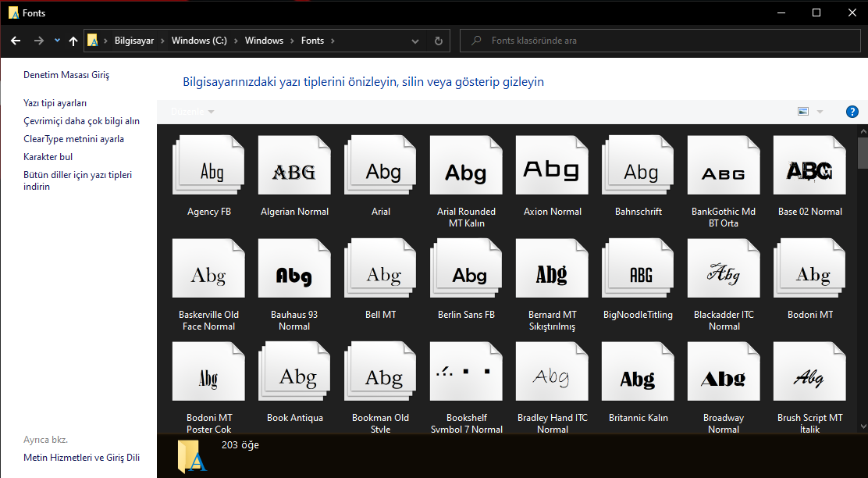Expand chevron after Fonts in path
Image resolution: width=868 pixels, height=478 pixels.
tap(333, 41)
